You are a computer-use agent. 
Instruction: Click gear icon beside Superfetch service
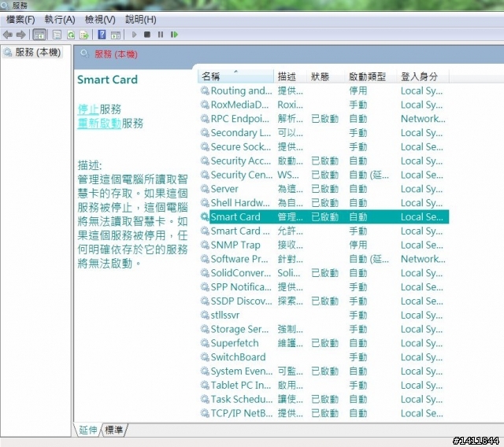tap(205, 343)
